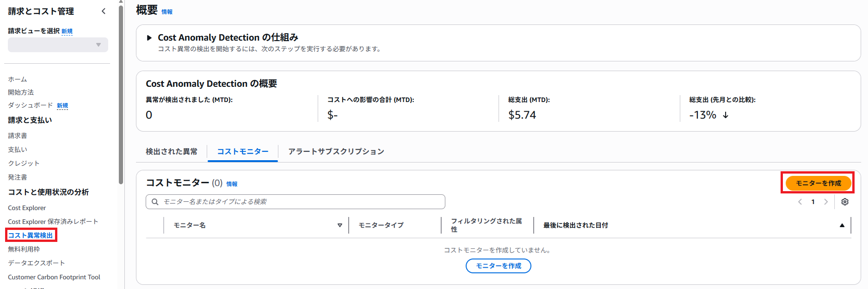Click the sidebar vertical scrollbar
868x289 pixels.
[x=121, y=92]
